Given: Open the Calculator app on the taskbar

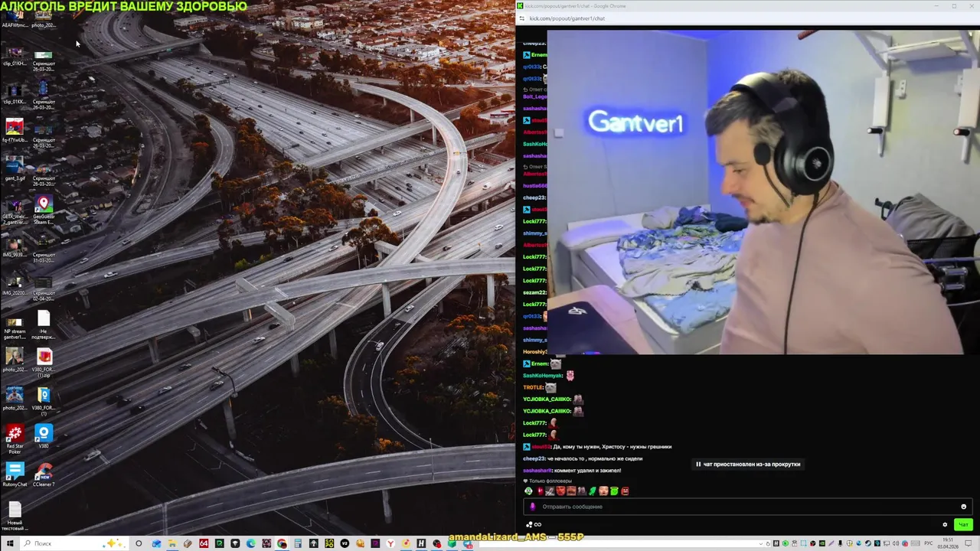Looking at the screenshot, I should click(298, 543).
